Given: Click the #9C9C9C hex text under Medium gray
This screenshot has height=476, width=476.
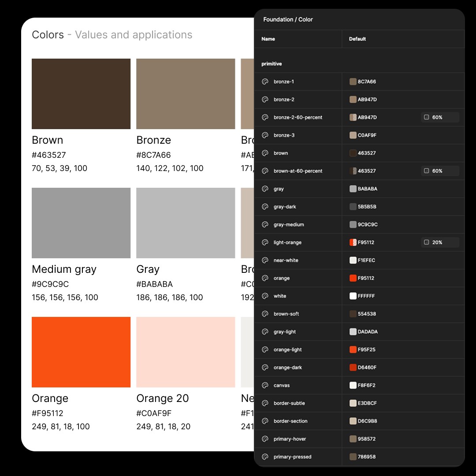Looking at the screenshot, I should point(50,284).
